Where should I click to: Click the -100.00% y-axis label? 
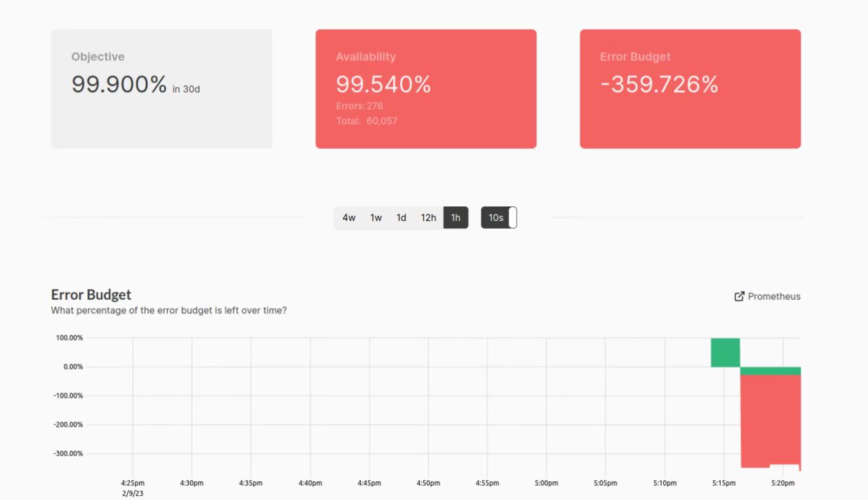68,396
